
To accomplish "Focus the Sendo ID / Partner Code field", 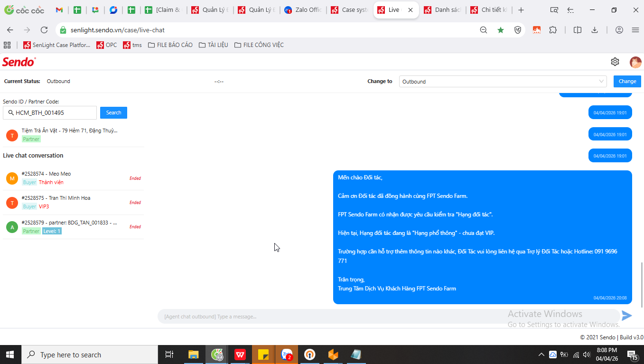I will [50, 112].
